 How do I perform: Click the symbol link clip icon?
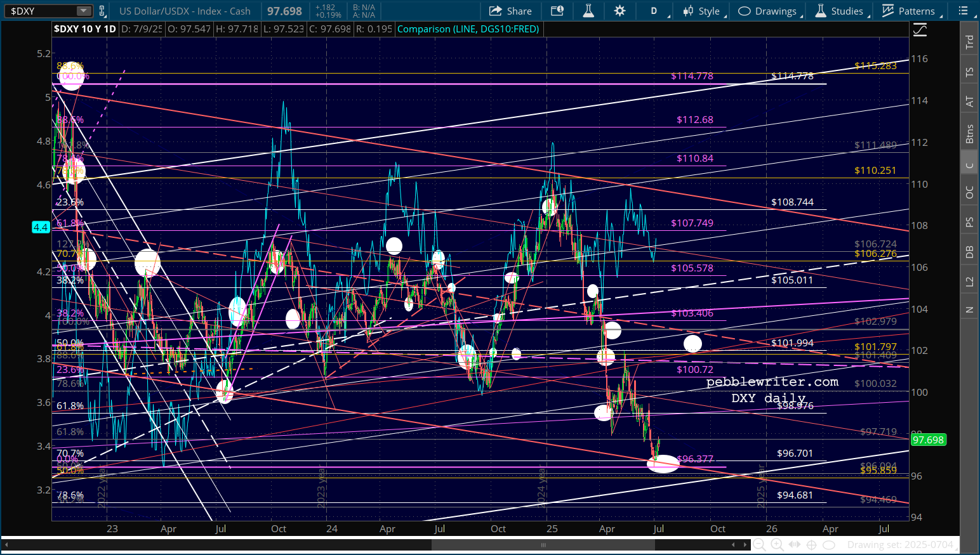102,11
